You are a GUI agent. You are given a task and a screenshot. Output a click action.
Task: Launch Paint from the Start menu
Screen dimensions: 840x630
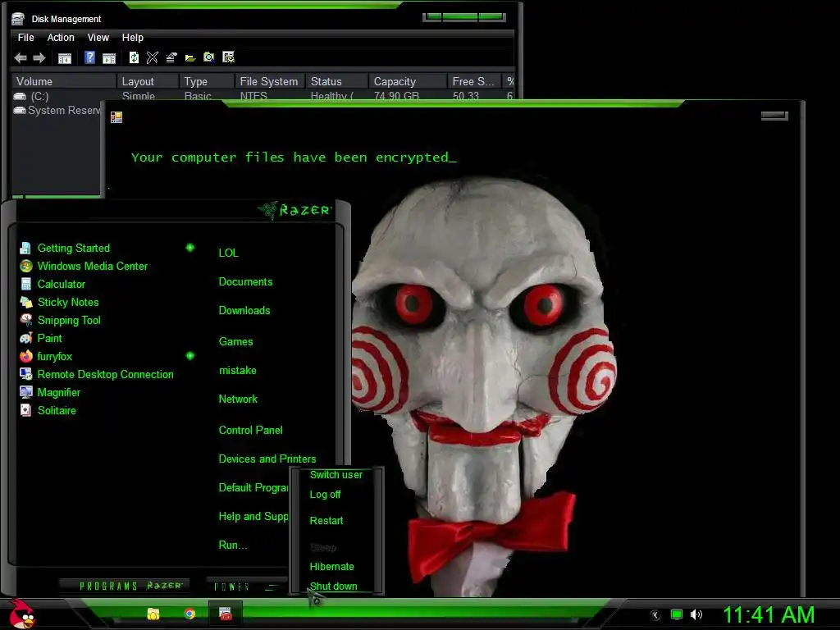point(49,339)
